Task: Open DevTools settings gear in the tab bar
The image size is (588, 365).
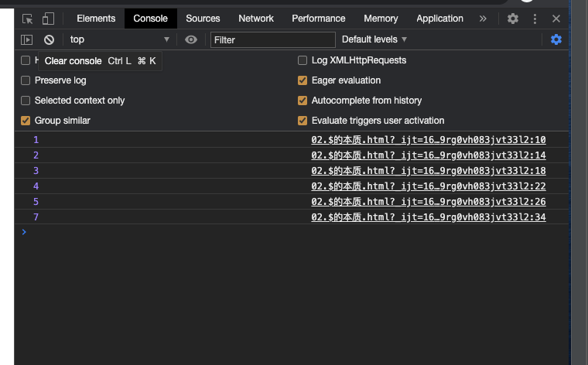Action: 513,19
